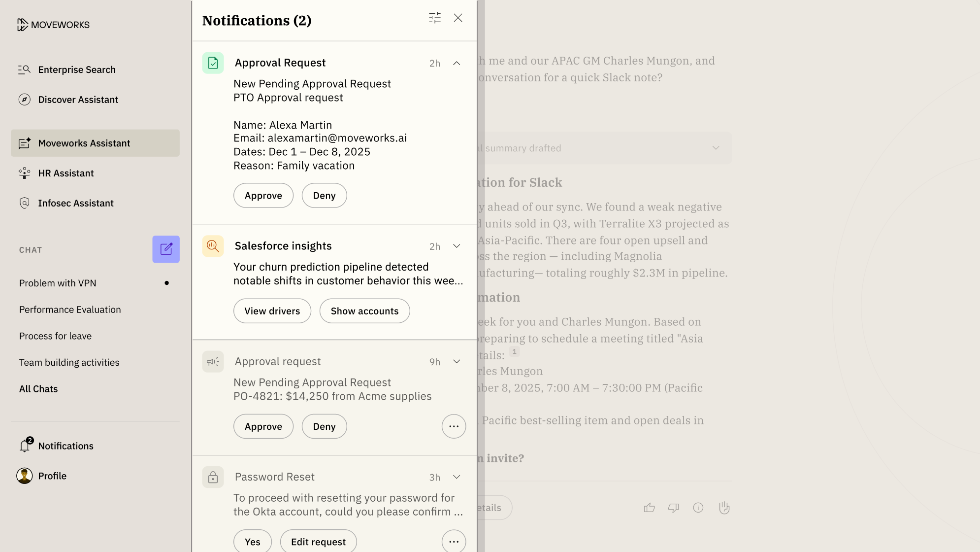Click the thumbs up feedback icon
The image size is (980, 552).
point(649,508)
